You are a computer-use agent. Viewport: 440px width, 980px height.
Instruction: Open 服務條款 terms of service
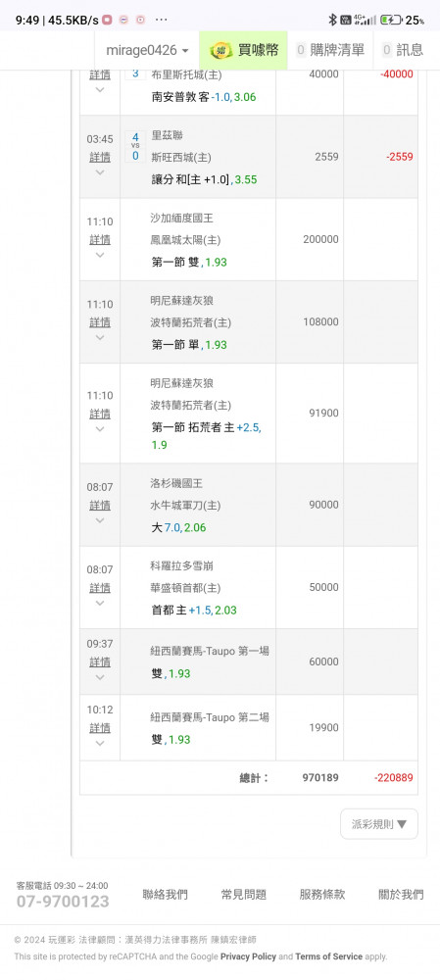321,895
